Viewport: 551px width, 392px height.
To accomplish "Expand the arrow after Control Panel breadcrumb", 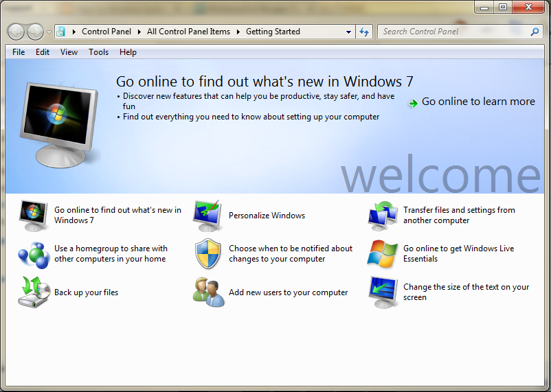I will click(139, 32).
